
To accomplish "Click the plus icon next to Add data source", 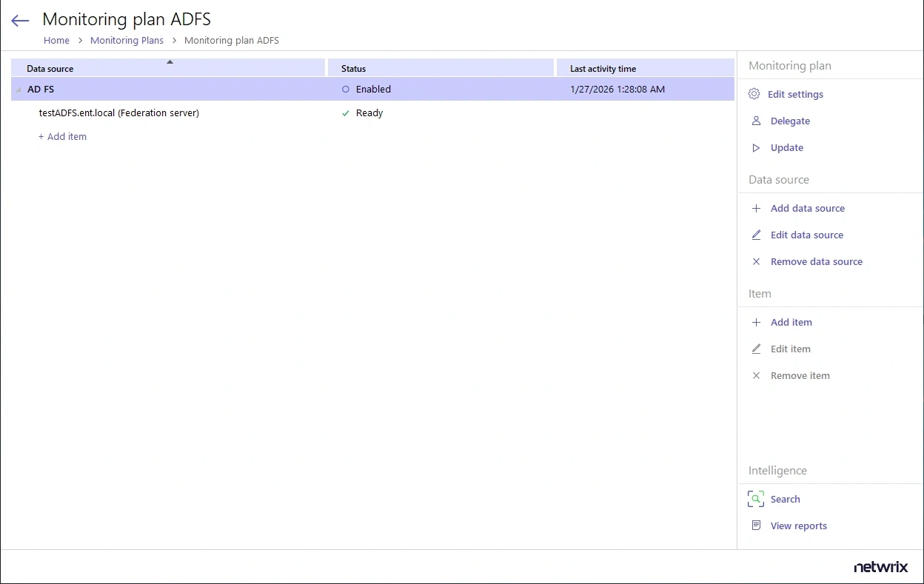I will (755, 208).
